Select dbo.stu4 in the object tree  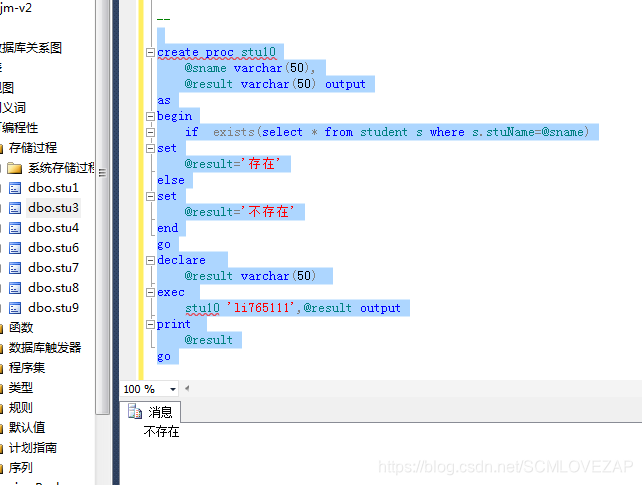53,228
